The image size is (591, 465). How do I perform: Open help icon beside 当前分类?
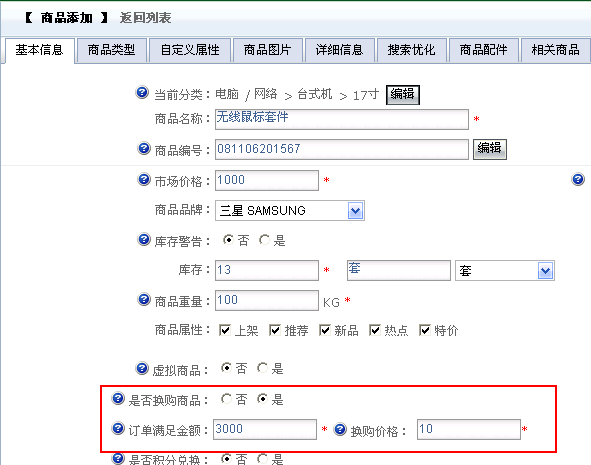point(142,92)
